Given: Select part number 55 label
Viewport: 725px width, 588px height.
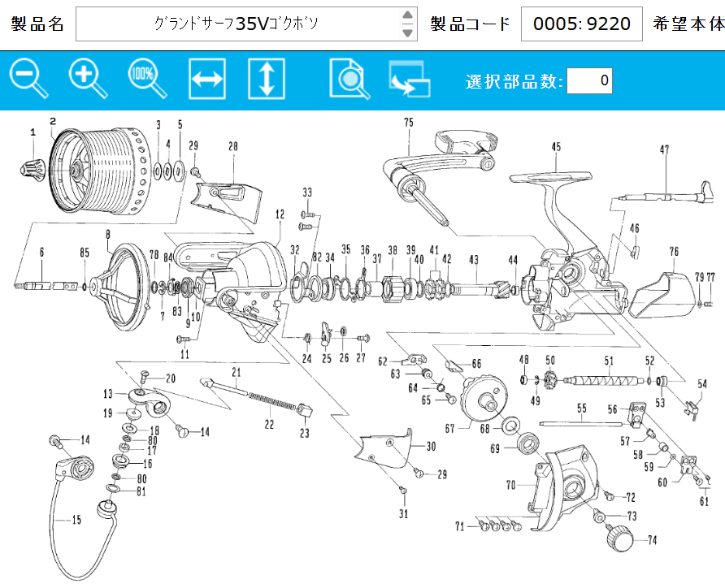Looking at the screenshot, I should click(x=582, y=408).
